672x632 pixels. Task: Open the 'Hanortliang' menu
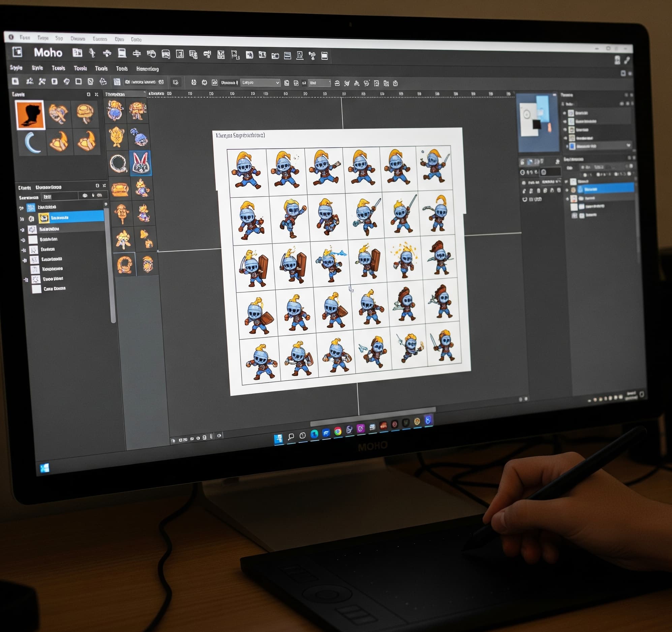pyautogui.click(x=147, y=69)
